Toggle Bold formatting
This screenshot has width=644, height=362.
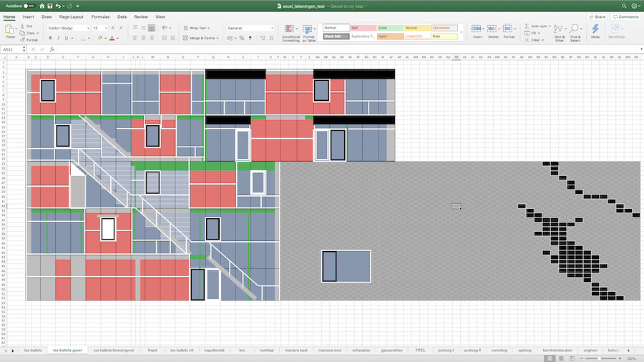tap(49, 38)
